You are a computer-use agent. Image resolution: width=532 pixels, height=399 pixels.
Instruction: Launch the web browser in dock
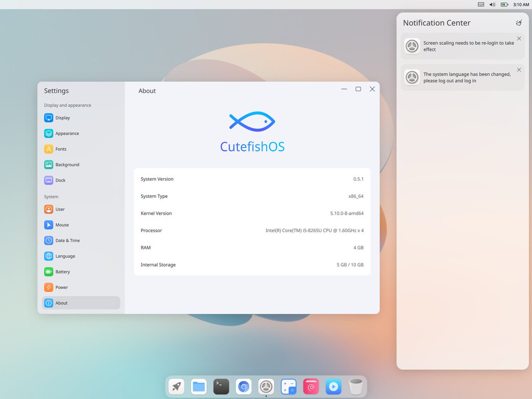point(244,387)
